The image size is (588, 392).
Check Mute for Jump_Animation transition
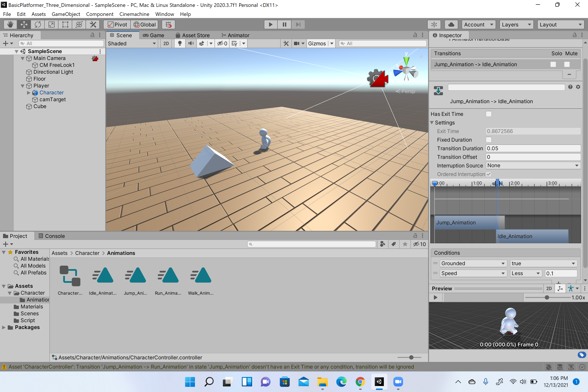[x=567, y=64]
